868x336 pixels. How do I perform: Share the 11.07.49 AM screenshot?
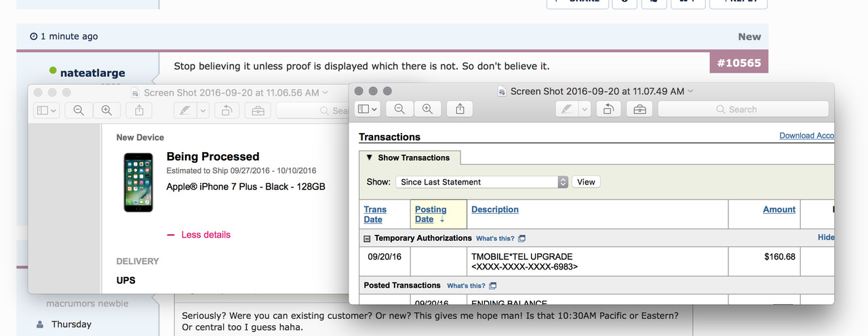click(460, 109)
